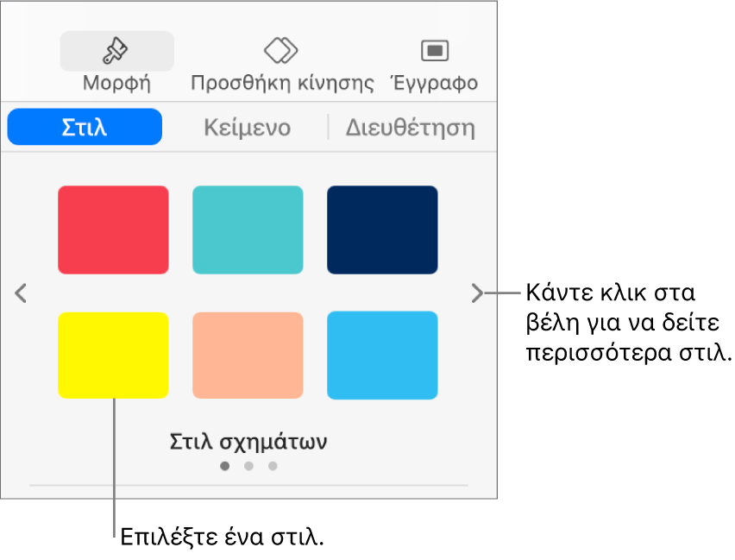This screenshot has height=560, width=735.
Task: Show previous shape styles with left arrow
Action: coord(20,293)
